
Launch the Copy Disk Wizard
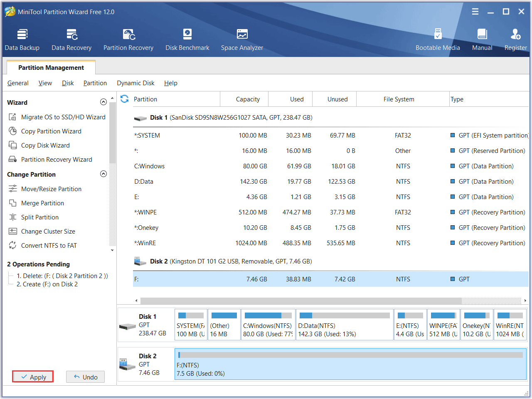(x=39, y=145)
